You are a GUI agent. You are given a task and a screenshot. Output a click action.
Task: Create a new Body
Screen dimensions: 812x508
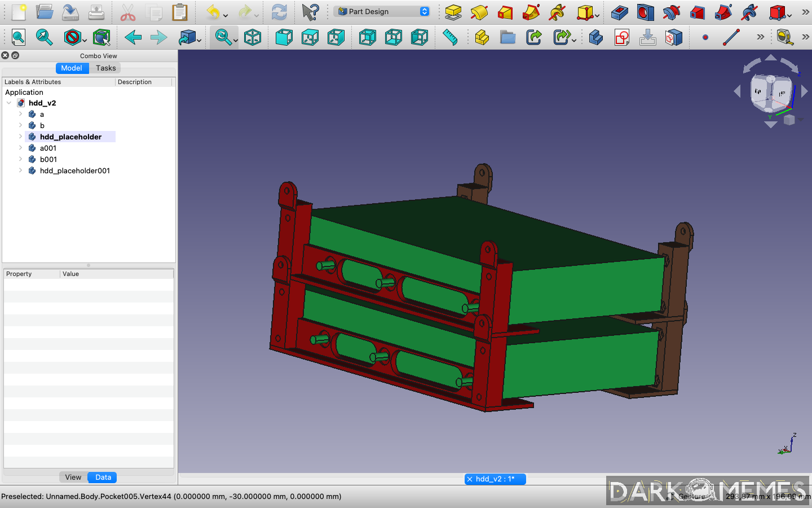pos(596,38)
